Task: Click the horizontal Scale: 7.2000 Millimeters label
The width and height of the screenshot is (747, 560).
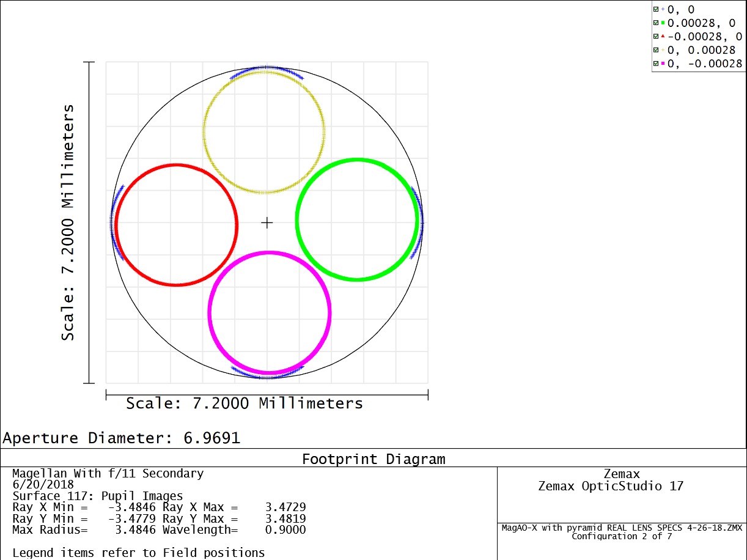Action: pyautogui.click(x=245, y=403)
